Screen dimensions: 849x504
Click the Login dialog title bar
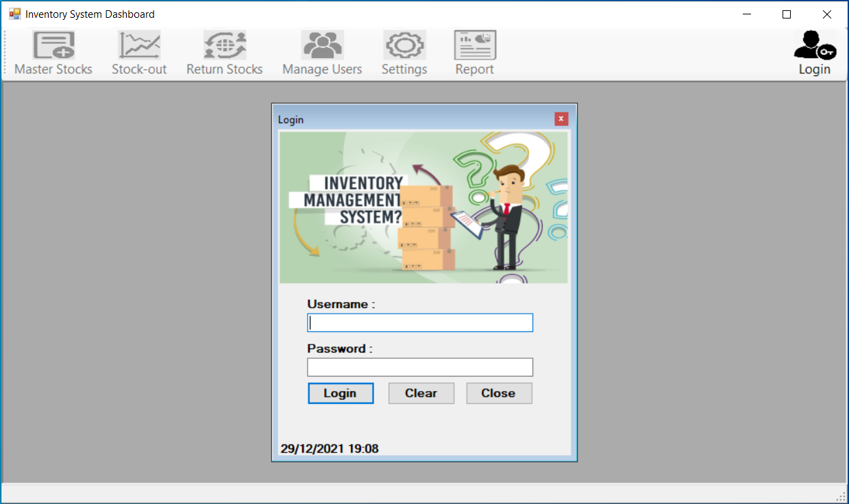coord(411,119)
